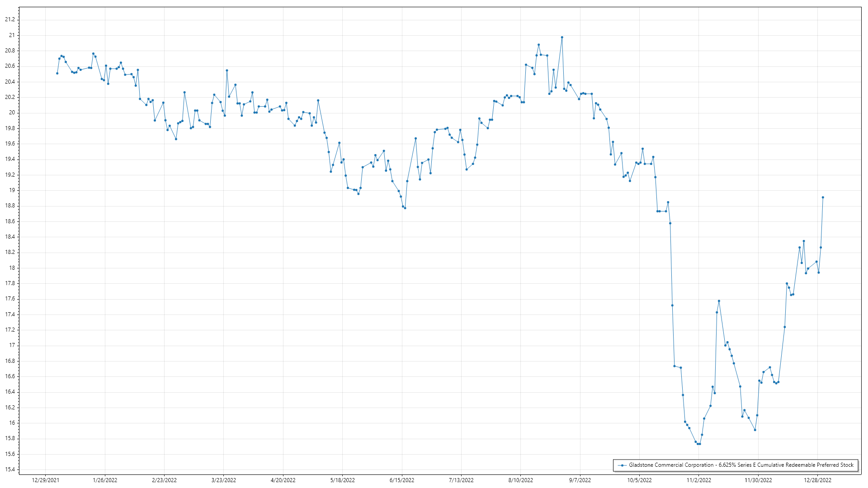868x488 pixels.
Task: Click the last data point near 18.9
Action: (823, 197)
